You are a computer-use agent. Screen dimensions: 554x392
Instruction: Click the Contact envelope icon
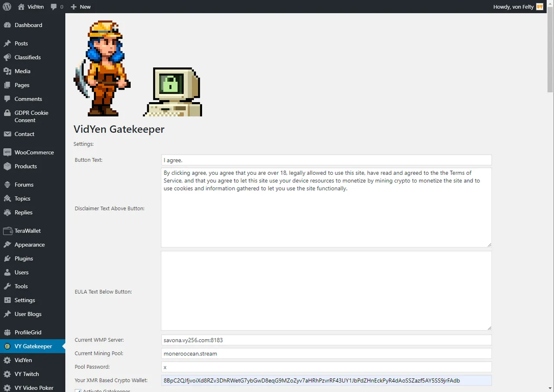coord(7,134)
